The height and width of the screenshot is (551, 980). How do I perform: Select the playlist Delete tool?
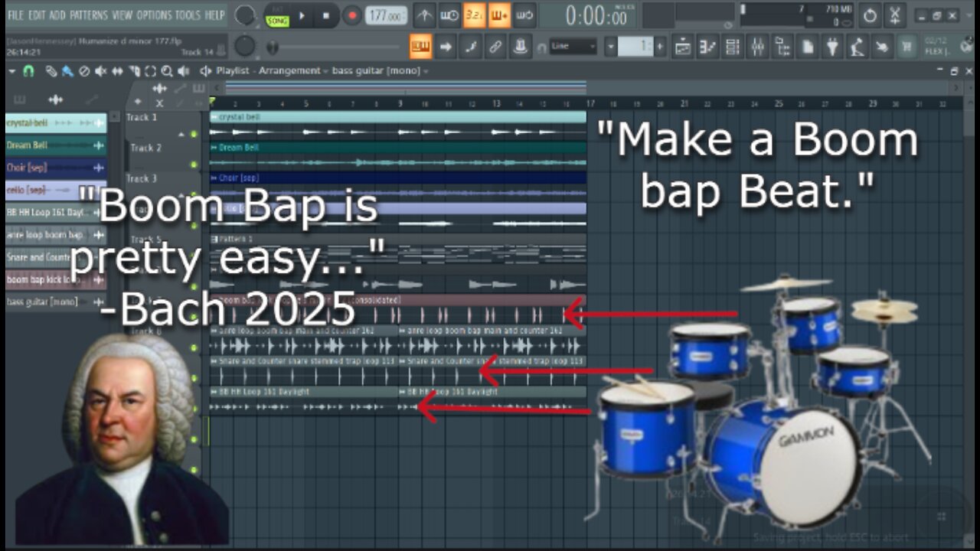tap(84, 71)
